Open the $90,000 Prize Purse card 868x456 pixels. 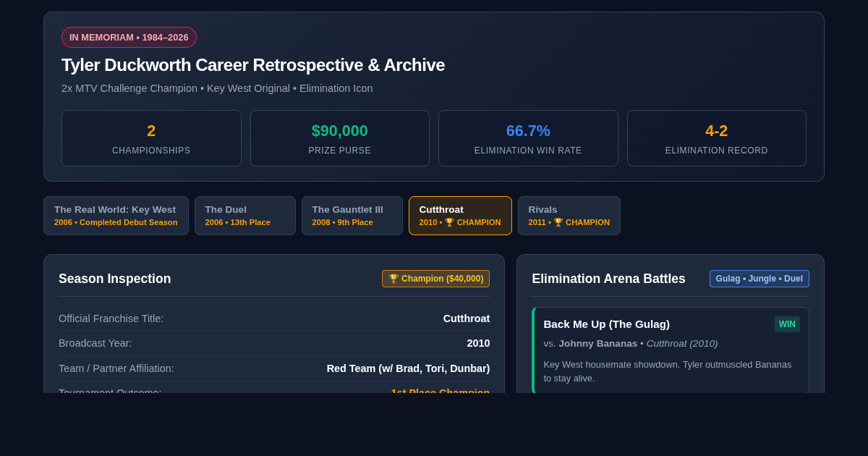pos(340,138)
